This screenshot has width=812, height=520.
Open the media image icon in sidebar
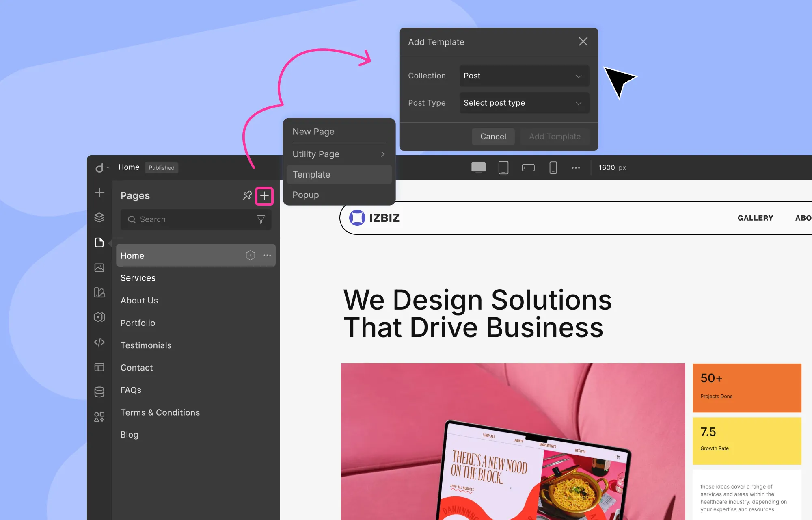coord(99,268)
